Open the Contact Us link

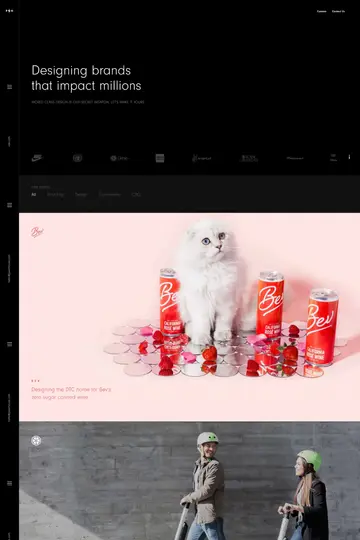click(338, 11)
